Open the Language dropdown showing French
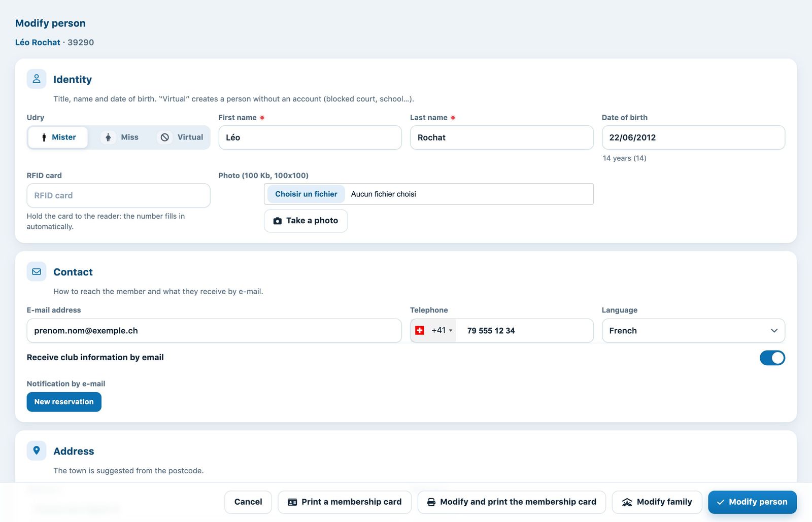Image resolution: width=812 pixels, height=522 pixels. pyautogui.click(x=693, y=331)
